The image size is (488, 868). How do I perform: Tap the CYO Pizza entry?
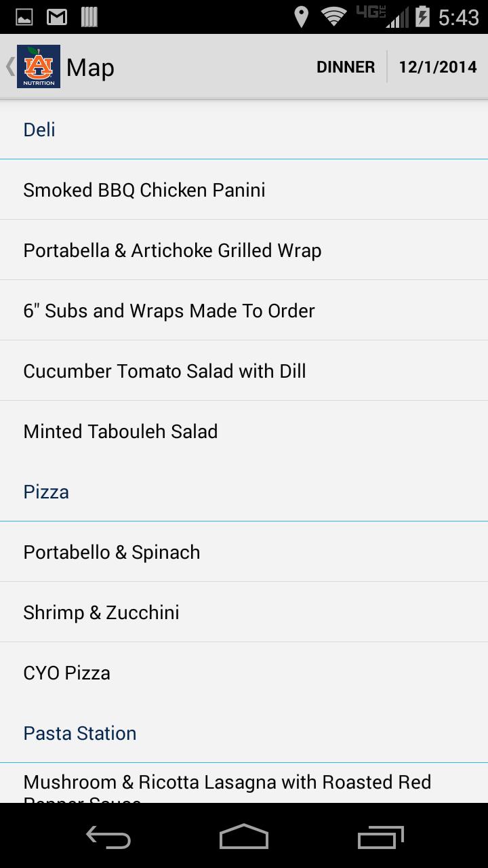tap(67, 673)
